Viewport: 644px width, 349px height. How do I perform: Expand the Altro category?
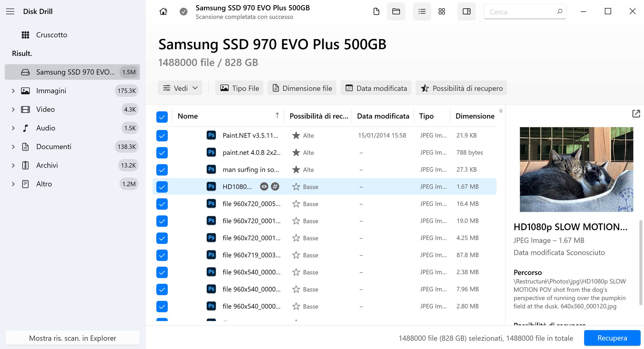[13, 184]
